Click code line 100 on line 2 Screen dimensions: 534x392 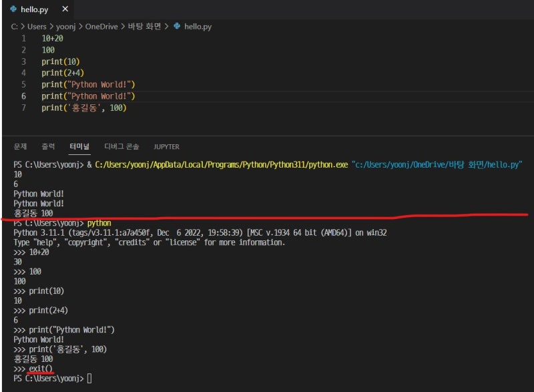click(x=48, y=50)
